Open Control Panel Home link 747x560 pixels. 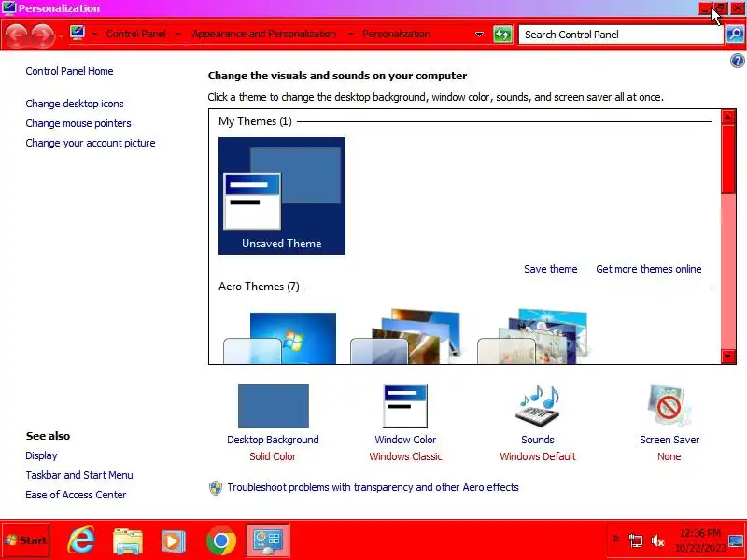point(69,71)
